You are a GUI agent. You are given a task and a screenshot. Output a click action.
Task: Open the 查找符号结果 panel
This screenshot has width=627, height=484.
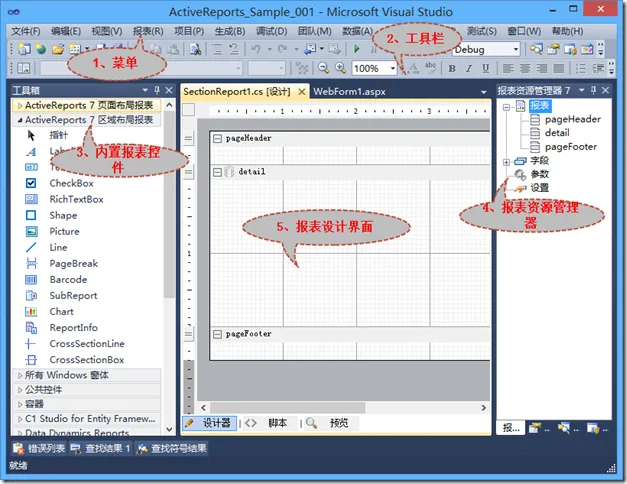pyautogui.click(x=172, y=448)
